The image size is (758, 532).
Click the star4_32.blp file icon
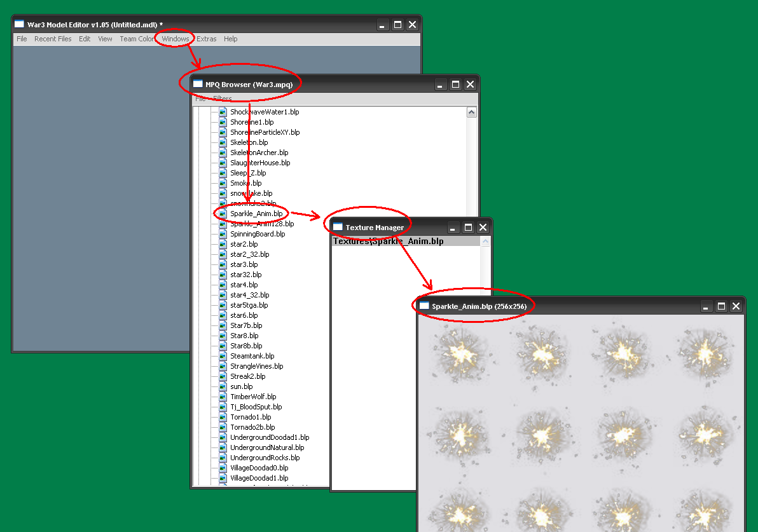[223, 294]
